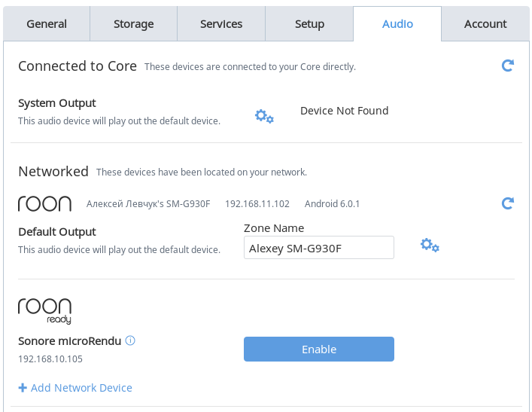Select the Setup tab
The image size is (532, 412).
(x=309, y=24)
